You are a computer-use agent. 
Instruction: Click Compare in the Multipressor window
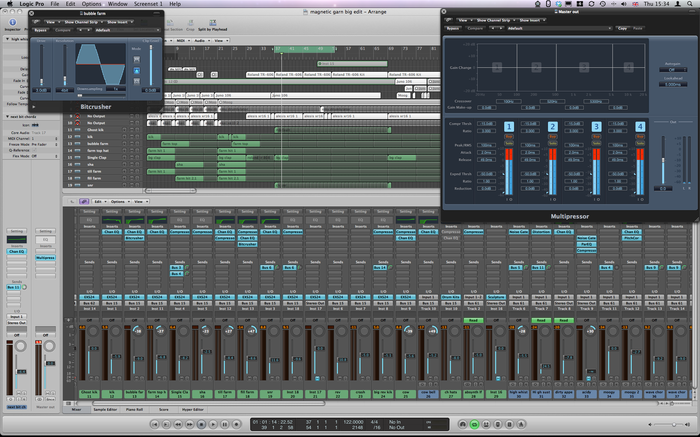[475, 28]
